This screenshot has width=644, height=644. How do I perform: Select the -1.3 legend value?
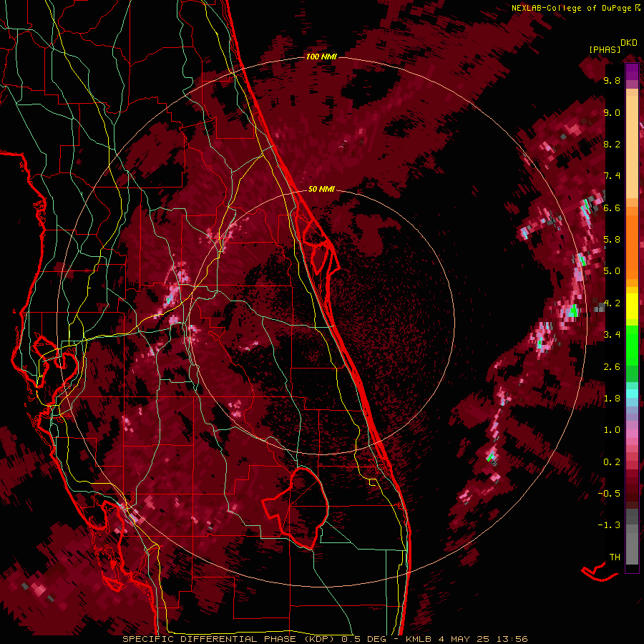coord(609,525)
